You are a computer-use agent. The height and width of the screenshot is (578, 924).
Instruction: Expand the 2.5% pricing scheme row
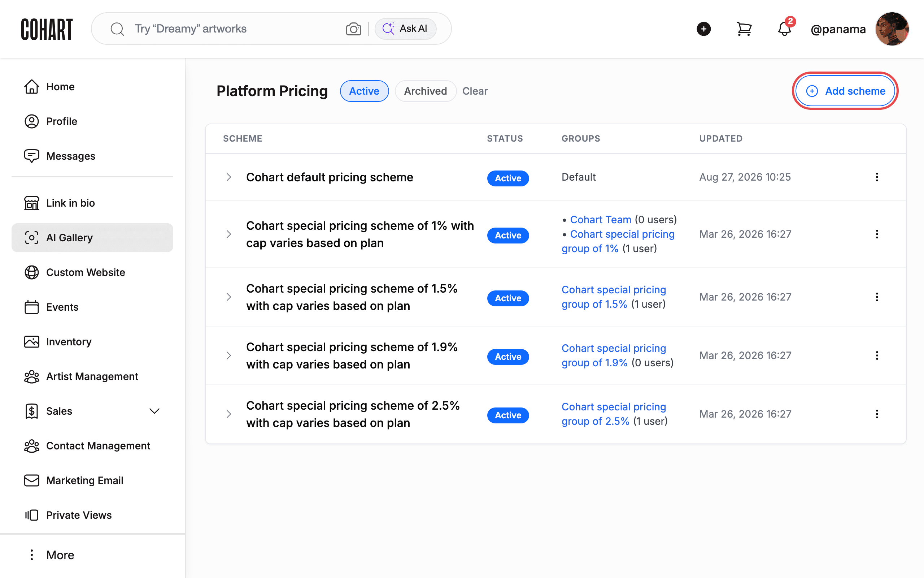[229, 414]
